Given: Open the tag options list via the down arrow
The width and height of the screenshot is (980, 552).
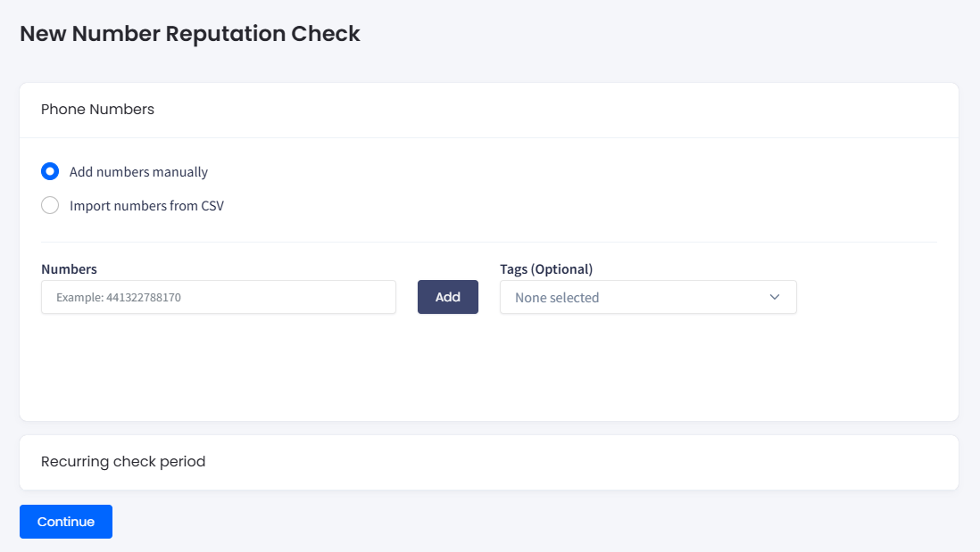Looking at the screenshot, I should tap(776, 297).
